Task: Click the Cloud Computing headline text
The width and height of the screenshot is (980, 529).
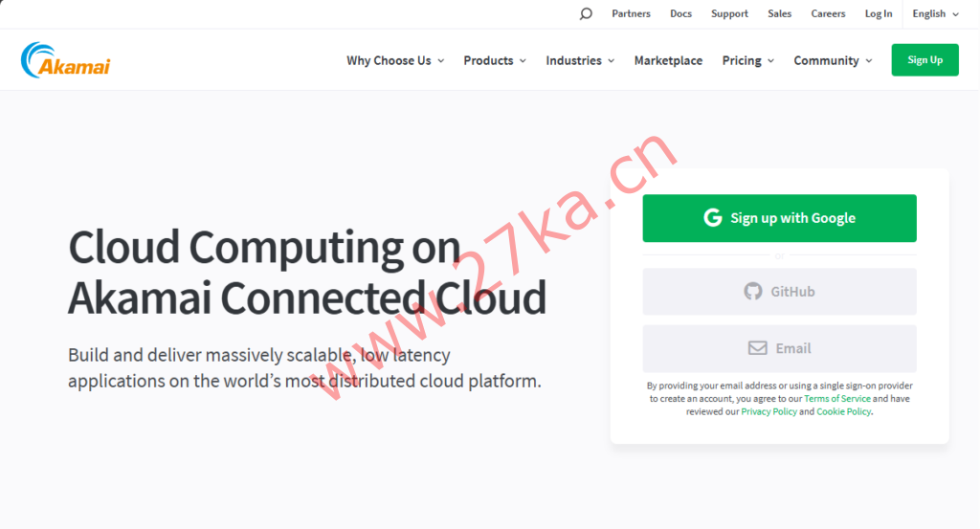Action: coord(307,273)
